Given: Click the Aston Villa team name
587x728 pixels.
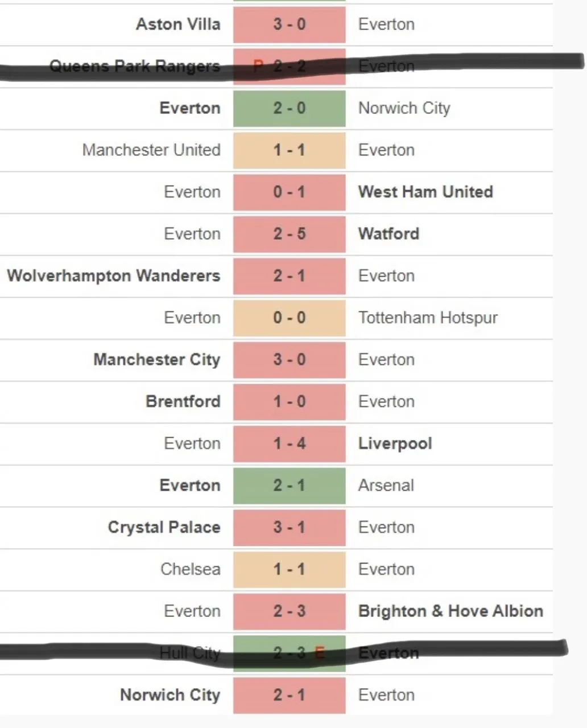Looking at the screenshot, I should point(177,24).
